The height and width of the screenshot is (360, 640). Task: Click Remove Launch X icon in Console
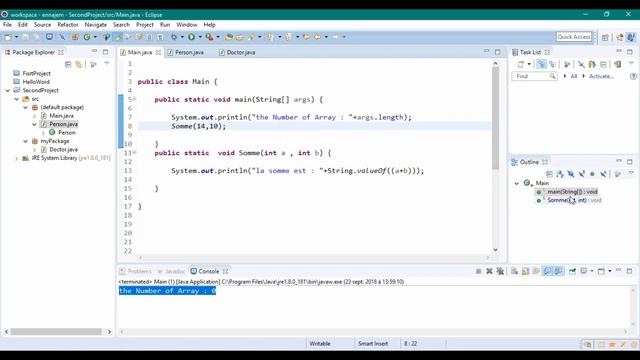(489, 271)
